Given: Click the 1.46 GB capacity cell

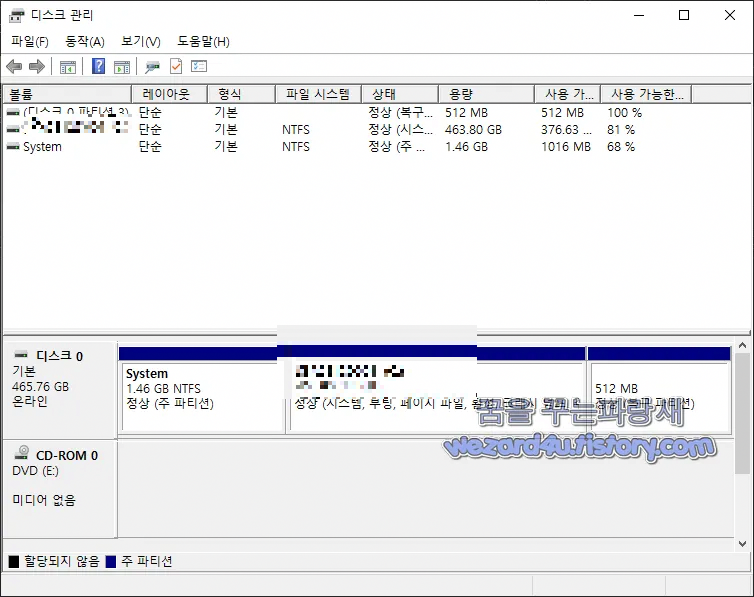Looking at the screenshot, I should pyautogui.click(x=466, y=147).
